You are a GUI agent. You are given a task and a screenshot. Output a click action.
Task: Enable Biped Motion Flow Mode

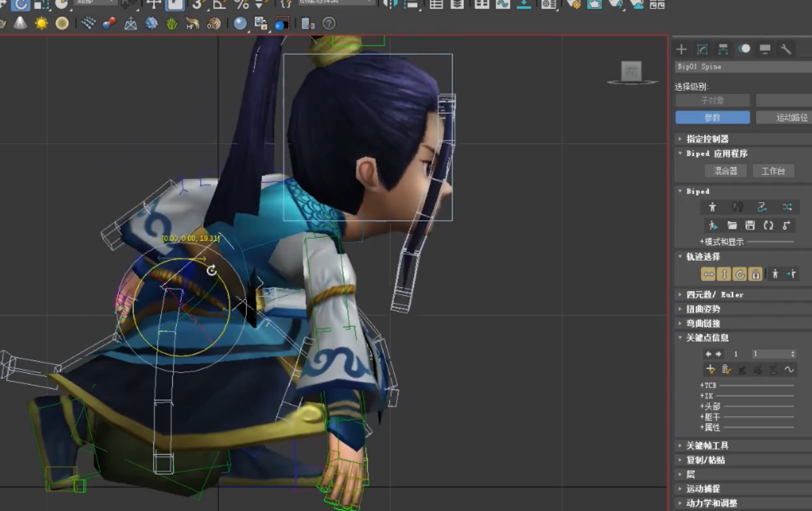point(762,207)
